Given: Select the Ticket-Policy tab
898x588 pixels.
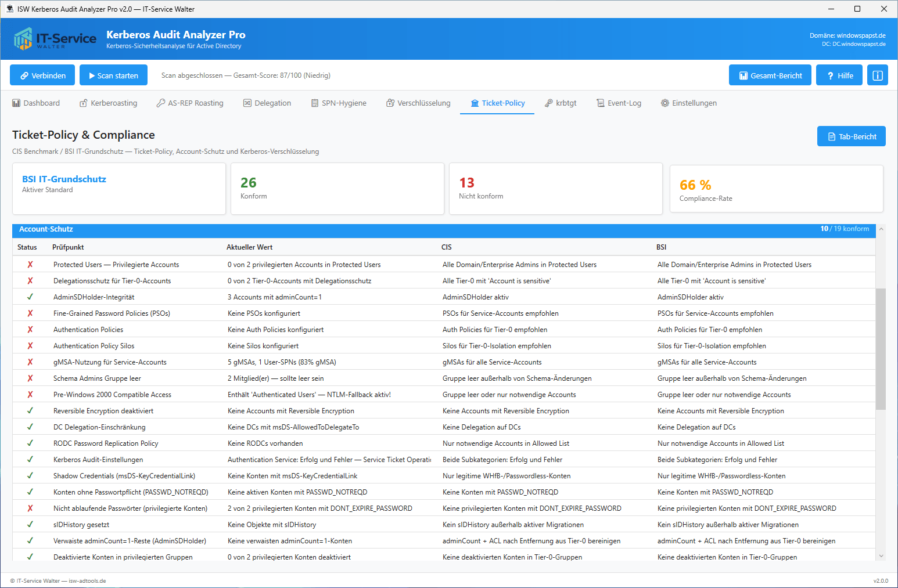Looking at the screenshot, I should pos(497,103).
